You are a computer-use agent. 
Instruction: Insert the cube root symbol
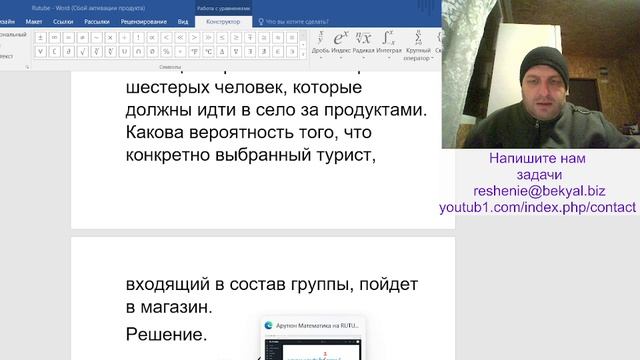pyautogui.click(x=96, y=52)
